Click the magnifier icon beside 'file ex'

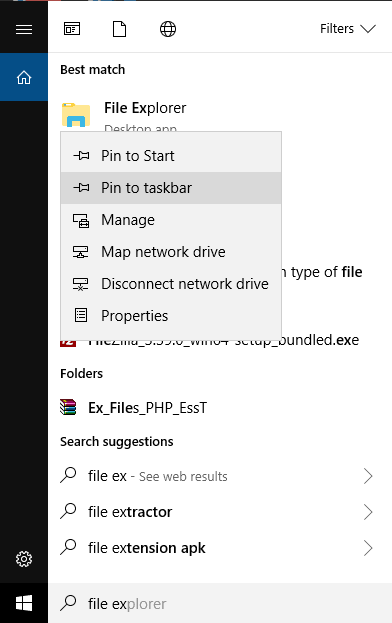click(68, 475)
